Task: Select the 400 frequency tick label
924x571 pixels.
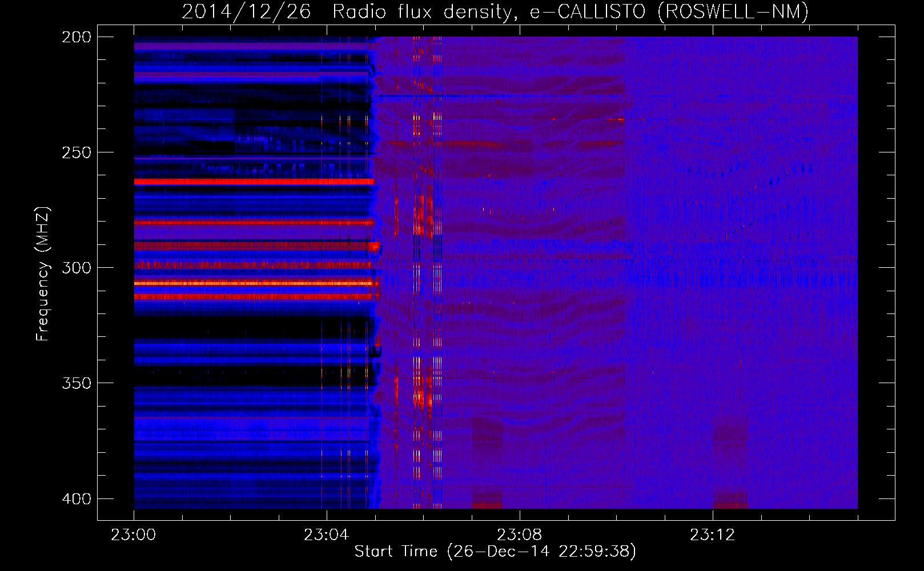Action: click(x=77, y=498)
